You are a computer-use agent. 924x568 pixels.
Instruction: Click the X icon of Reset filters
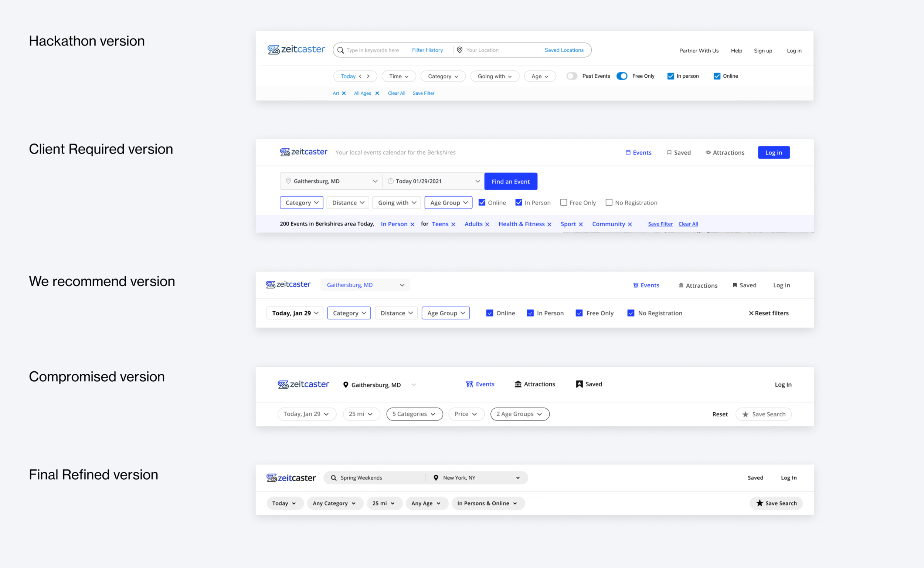pyautogui.click(x=751, y=313)
